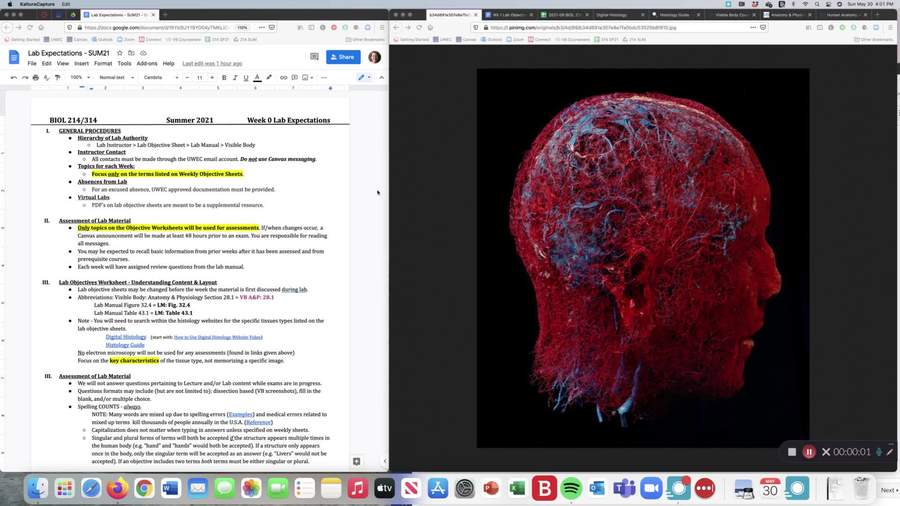
Task: Open the Help menu in Google Docs
Action: click(168, 64)
